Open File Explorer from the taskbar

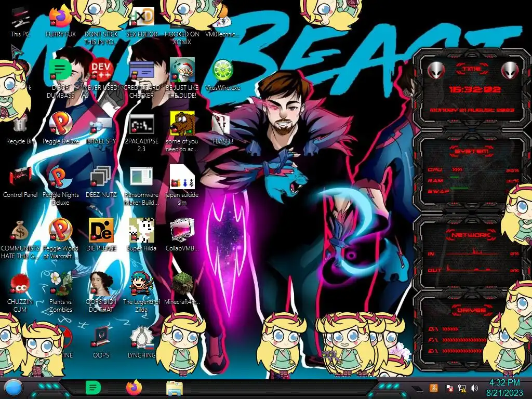[x=175, y=388]
